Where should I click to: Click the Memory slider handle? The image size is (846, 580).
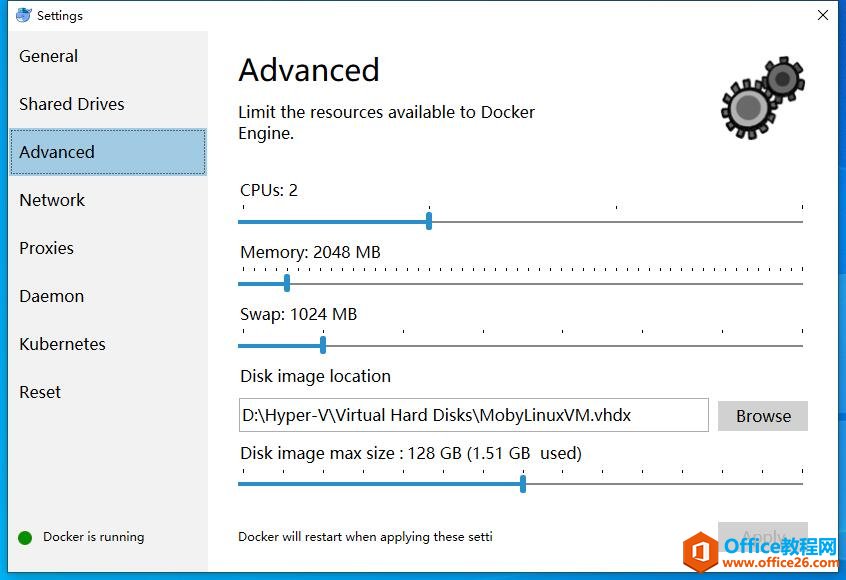coord(287,283)
